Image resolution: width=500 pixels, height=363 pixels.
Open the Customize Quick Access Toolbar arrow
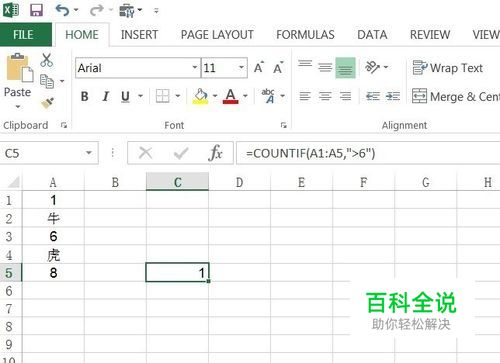(156, 11)
